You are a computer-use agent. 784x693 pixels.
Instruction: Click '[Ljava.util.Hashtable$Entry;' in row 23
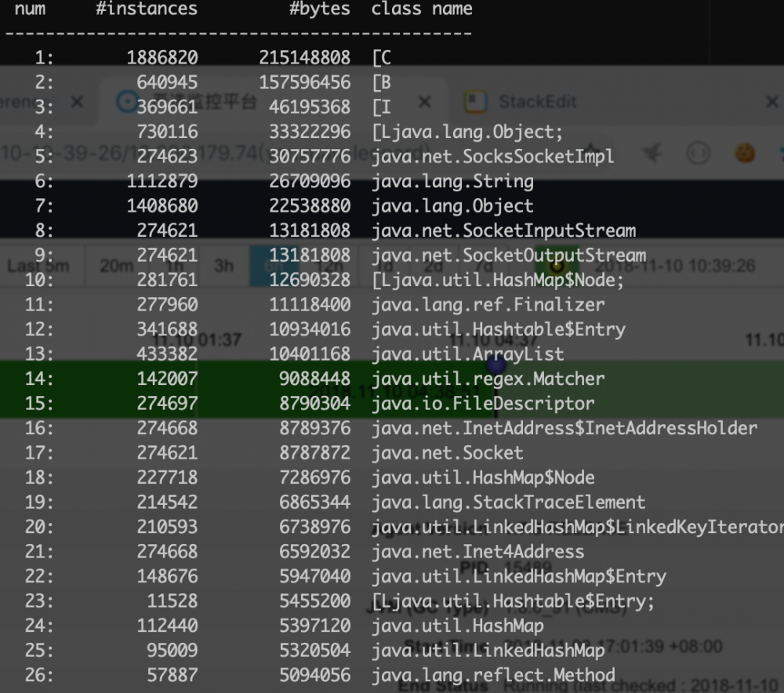(513, 601)
